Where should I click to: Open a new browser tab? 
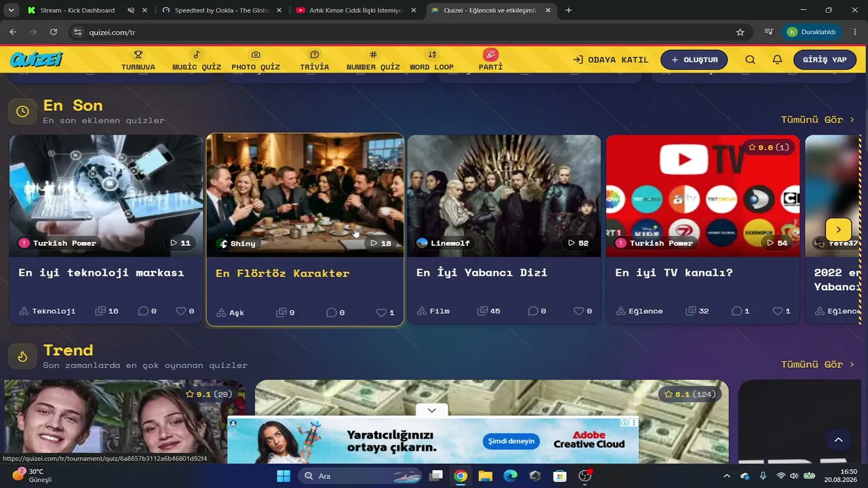568,10
